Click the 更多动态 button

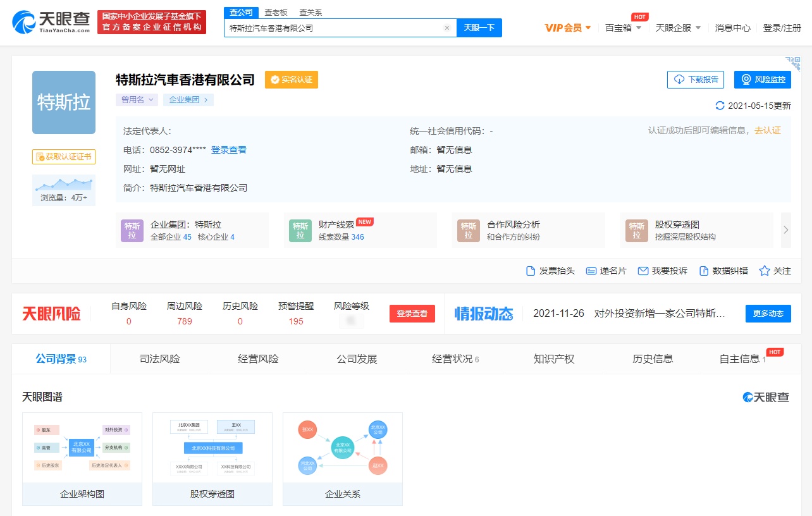click(768, 314)
